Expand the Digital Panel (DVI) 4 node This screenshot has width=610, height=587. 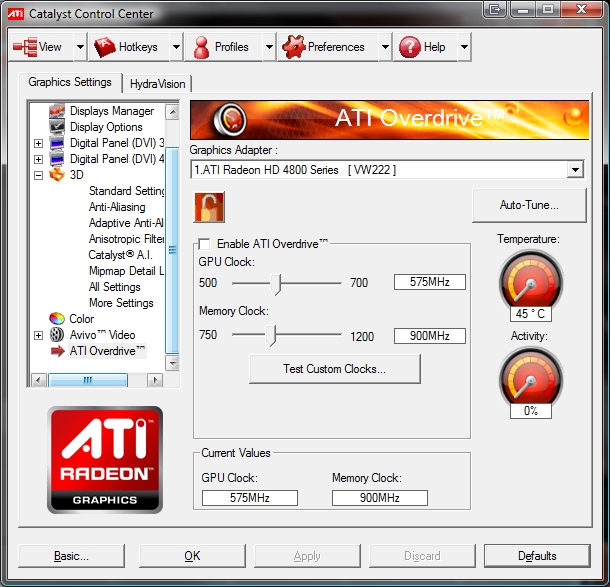(x=38, y=159)
